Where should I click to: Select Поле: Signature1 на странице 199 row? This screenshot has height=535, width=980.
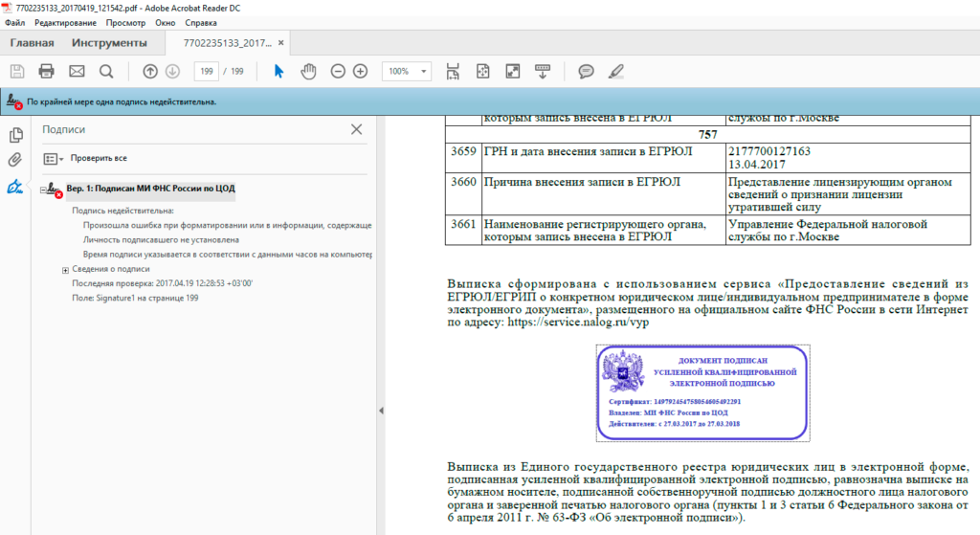[x=135, y=298]
